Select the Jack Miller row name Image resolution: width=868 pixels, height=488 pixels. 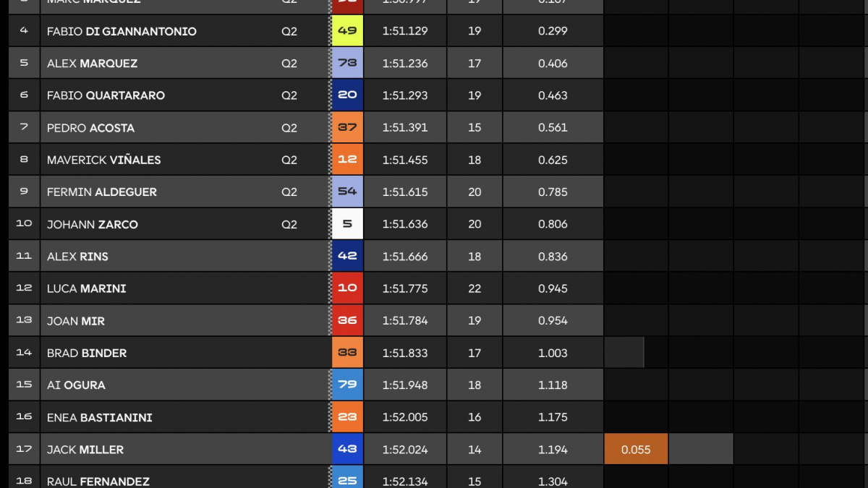click(x=85, y=450)
